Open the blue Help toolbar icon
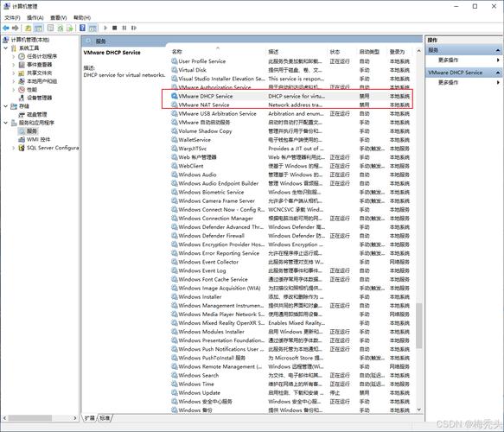Viewport: 504px width, 432px height. tap(83, 28)
